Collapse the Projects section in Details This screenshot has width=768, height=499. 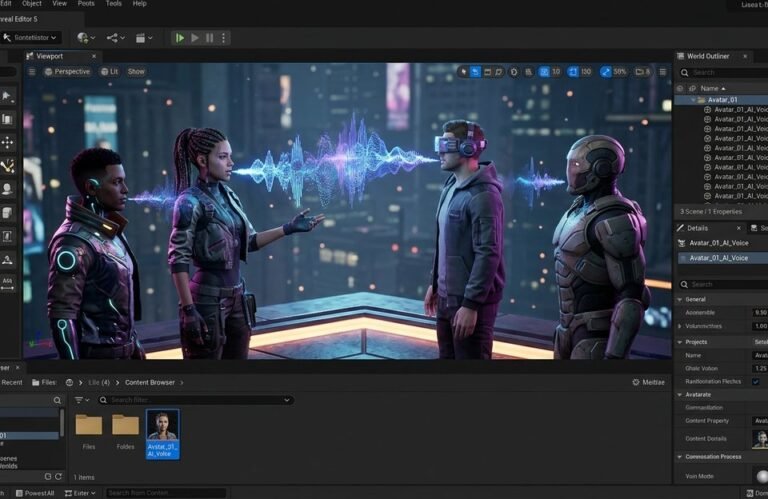tap(680, 342)
